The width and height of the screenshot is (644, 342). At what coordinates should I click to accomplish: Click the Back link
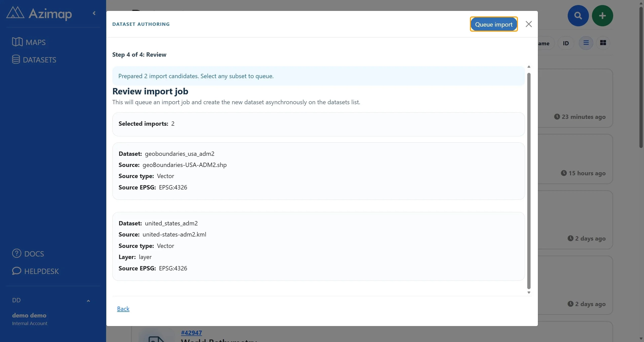click(123, 309)
